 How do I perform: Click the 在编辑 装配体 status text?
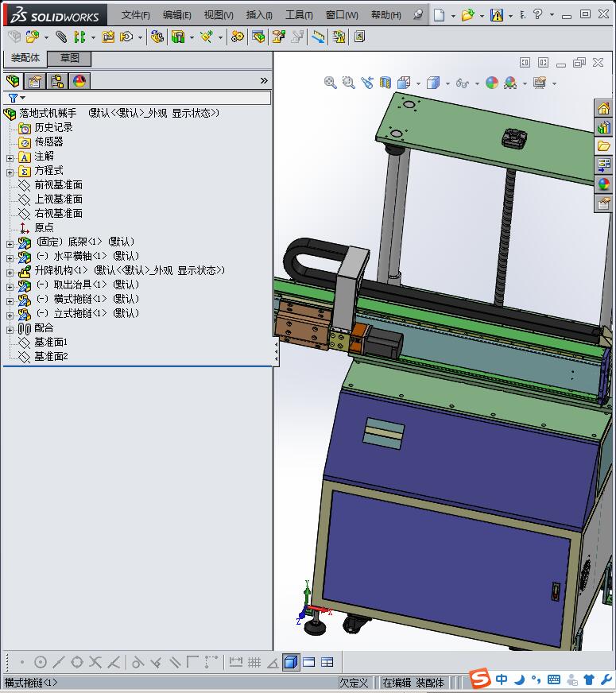(413, 683)
